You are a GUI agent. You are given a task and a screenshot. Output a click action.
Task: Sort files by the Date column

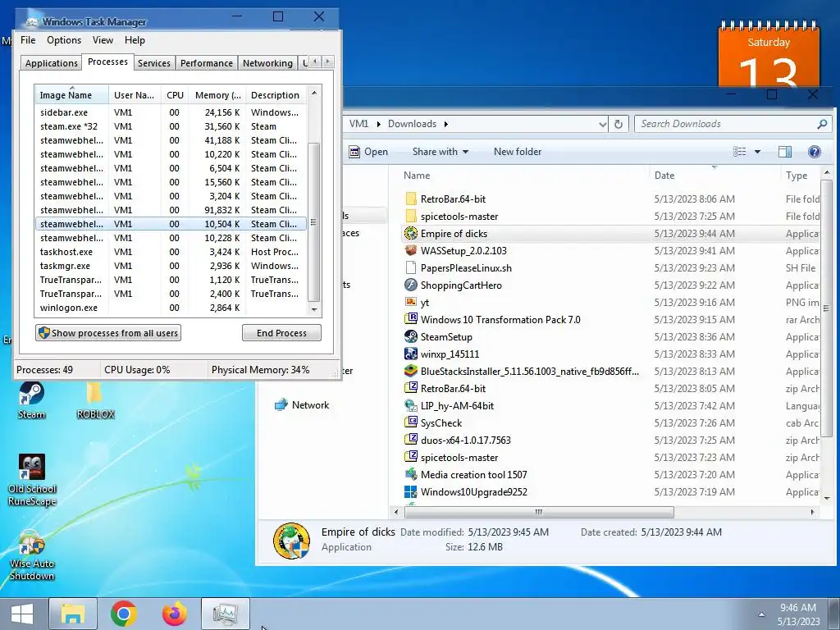tap(714, 176)
